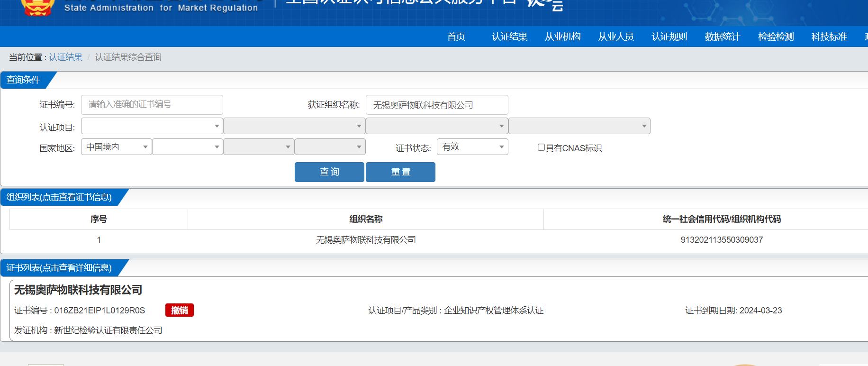Click 企业知识产权管理体系认证 project text

pyautogui.click(x=494, y=311)
